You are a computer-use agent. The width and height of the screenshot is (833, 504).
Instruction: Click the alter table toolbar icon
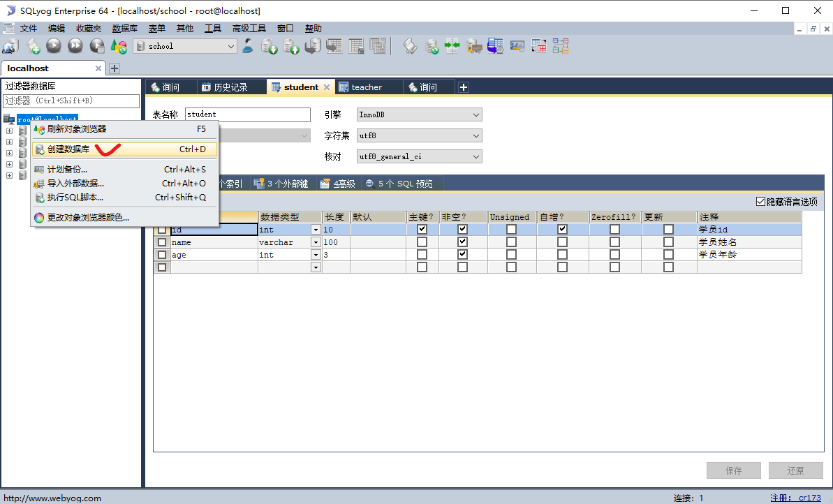click(356, 46)
